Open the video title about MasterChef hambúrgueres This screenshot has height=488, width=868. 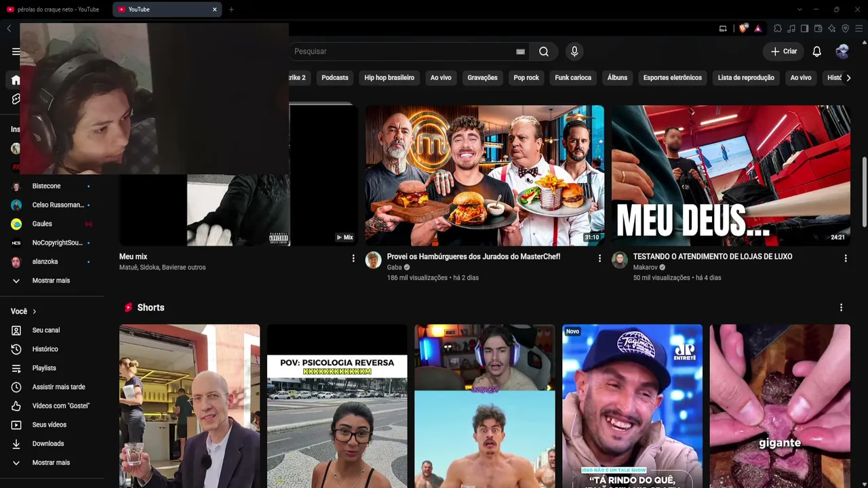473,257
